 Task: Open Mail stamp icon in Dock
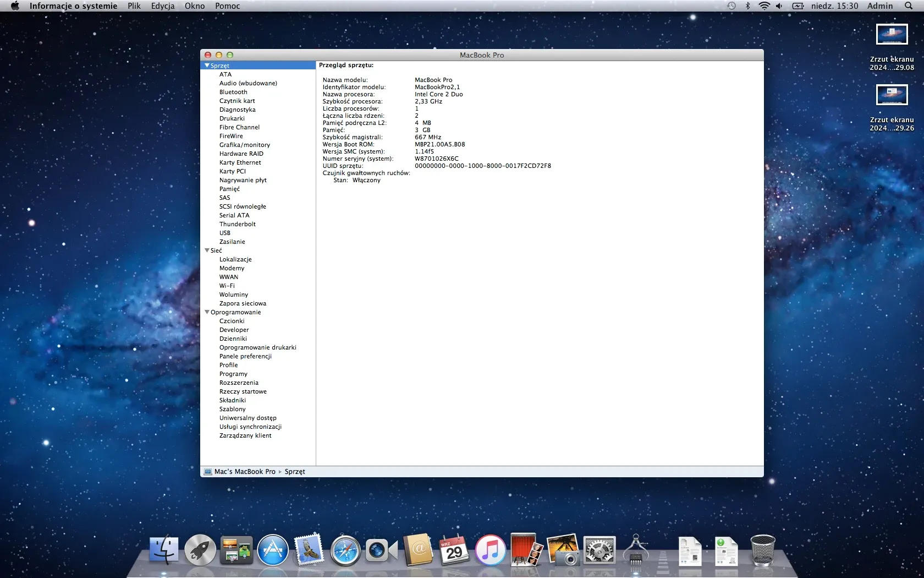pyautogui.click(x=309, y=550)
